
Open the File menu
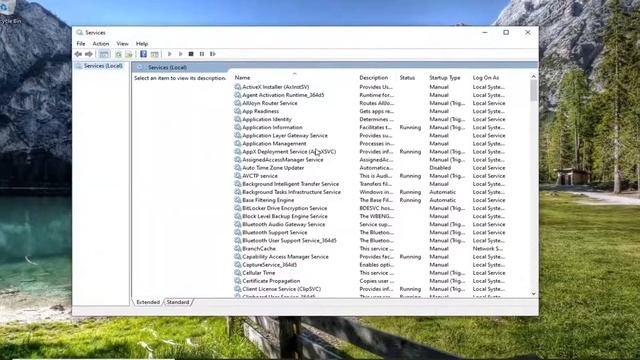(81, 44)
